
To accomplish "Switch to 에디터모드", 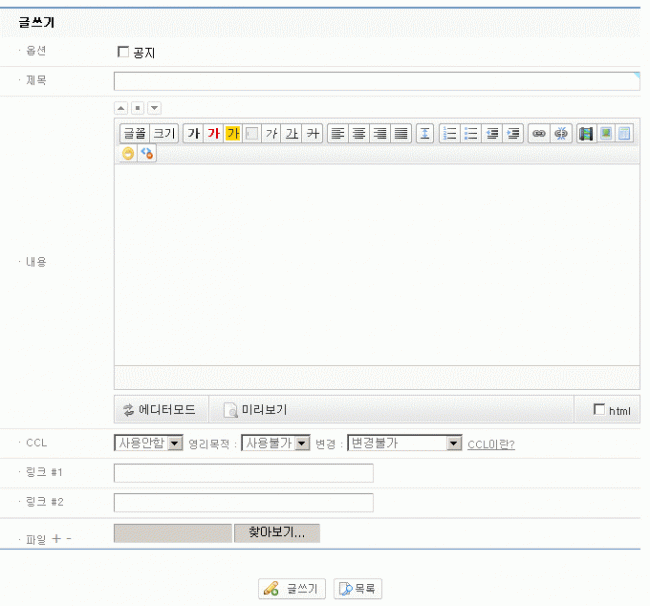I will (x=160, y=410).
